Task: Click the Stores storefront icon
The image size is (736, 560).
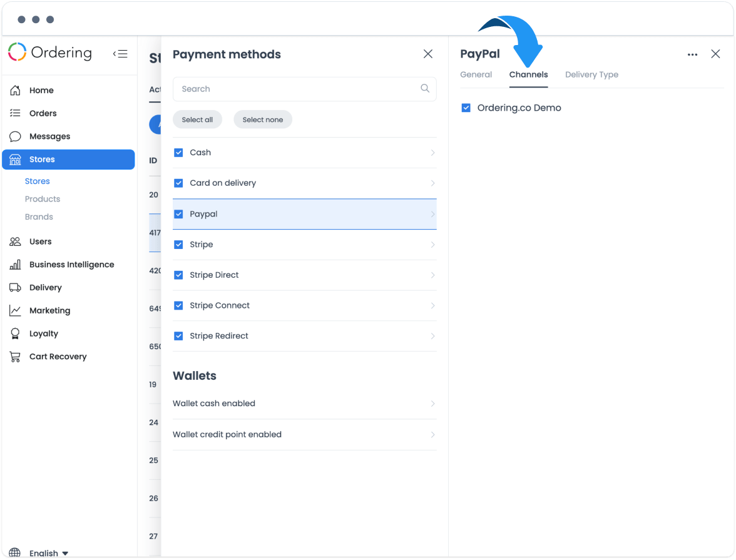Action: (15, 160)
